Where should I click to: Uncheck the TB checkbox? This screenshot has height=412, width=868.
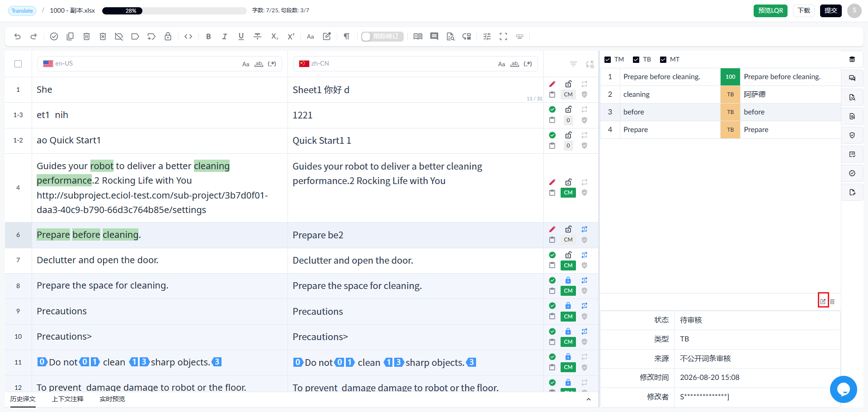636,60
